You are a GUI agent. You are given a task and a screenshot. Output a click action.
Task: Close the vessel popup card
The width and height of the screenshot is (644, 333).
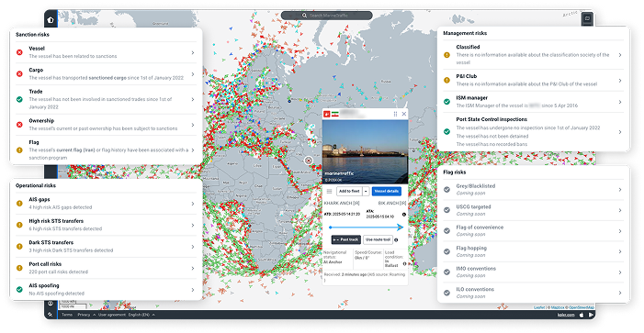coord(404,114)
